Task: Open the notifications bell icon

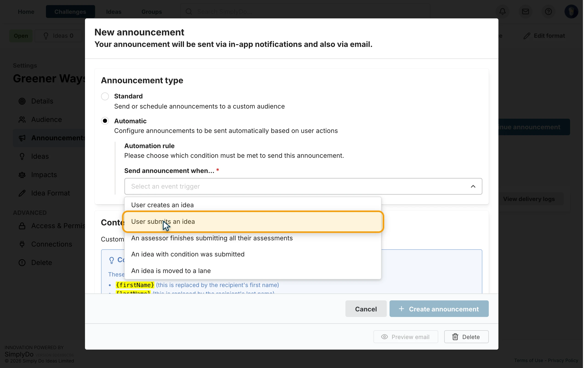Action: click(x=503, y=11)
